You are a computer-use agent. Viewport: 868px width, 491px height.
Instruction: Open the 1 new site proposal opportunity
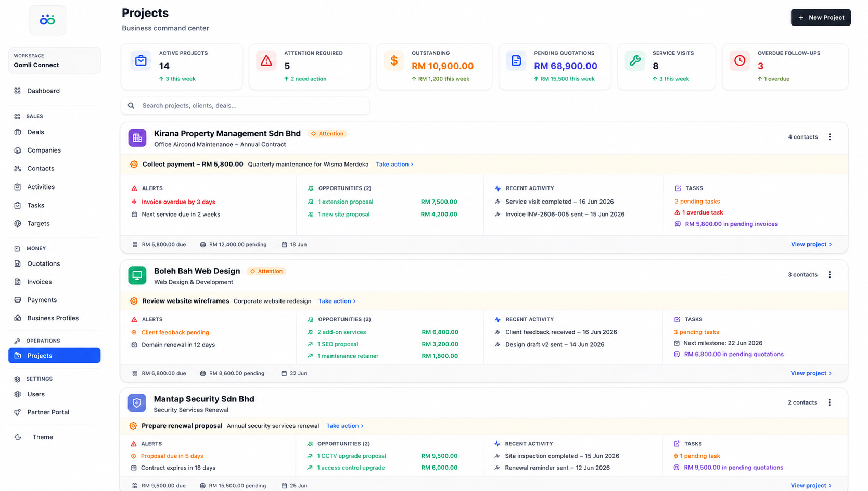point(343,215)
